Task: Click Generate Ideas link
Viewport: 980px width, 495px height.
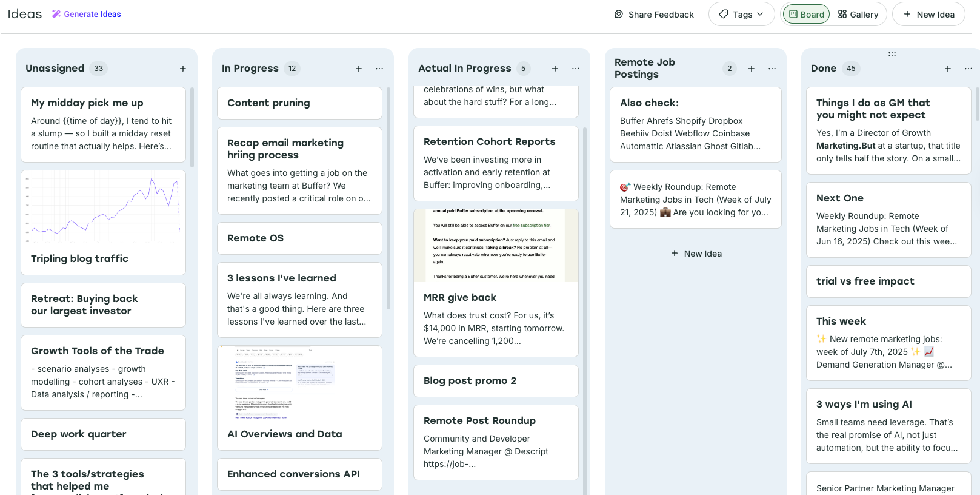Action: [x=86, y=14]
